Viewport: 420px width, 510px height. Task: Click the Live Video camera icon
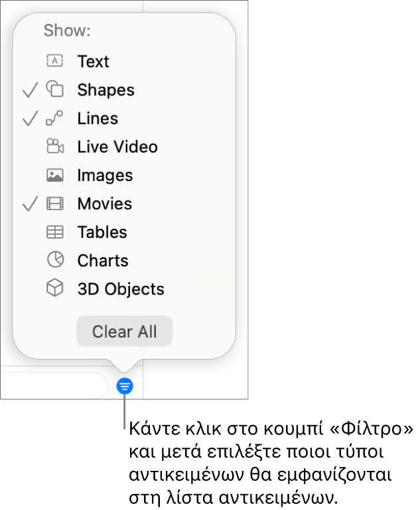(54, 147)
